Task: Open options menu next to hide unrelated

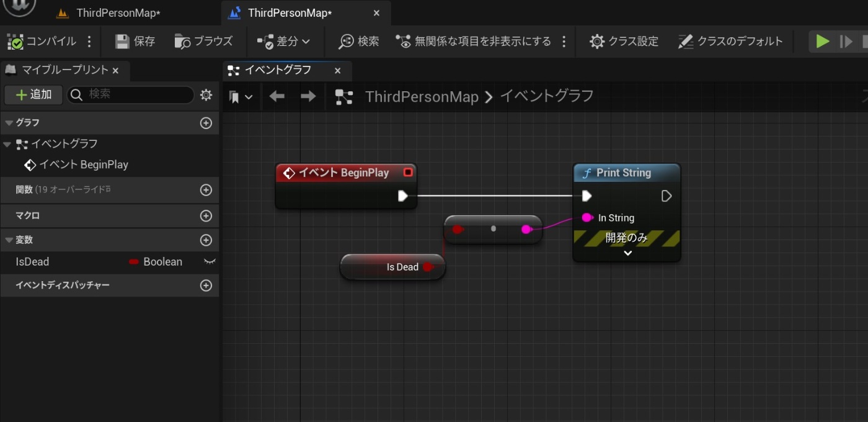Action: coord(564,42)
